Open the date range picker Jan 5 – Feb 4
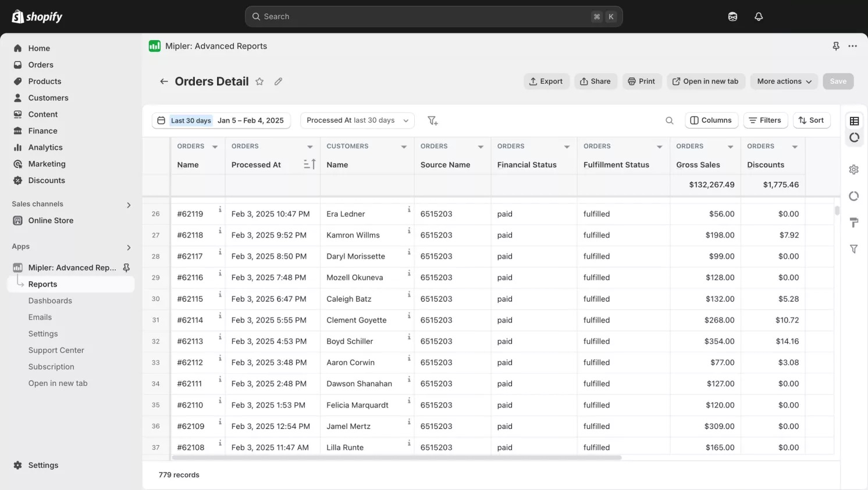This screenshot has height=490, width=868. tap(221, 120)
